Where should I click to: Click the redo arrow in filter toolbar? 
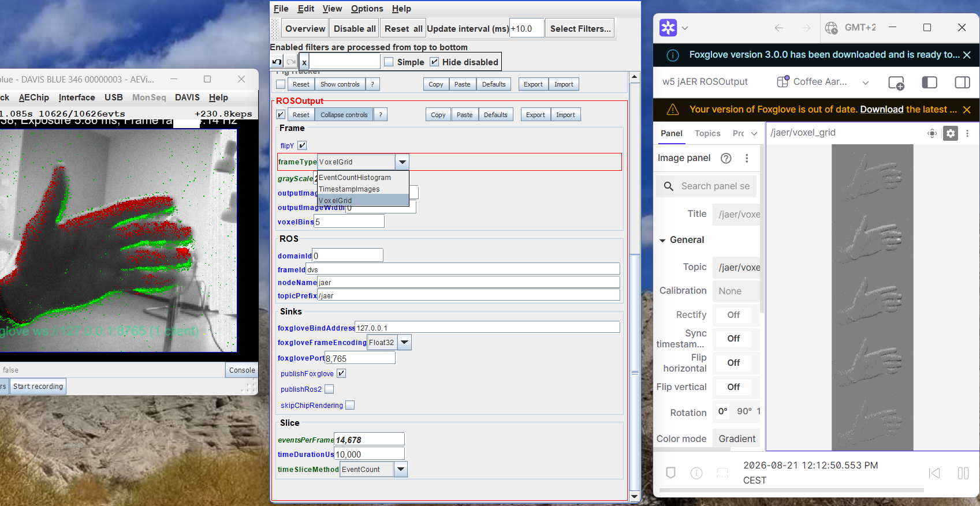tap(291, 62)
